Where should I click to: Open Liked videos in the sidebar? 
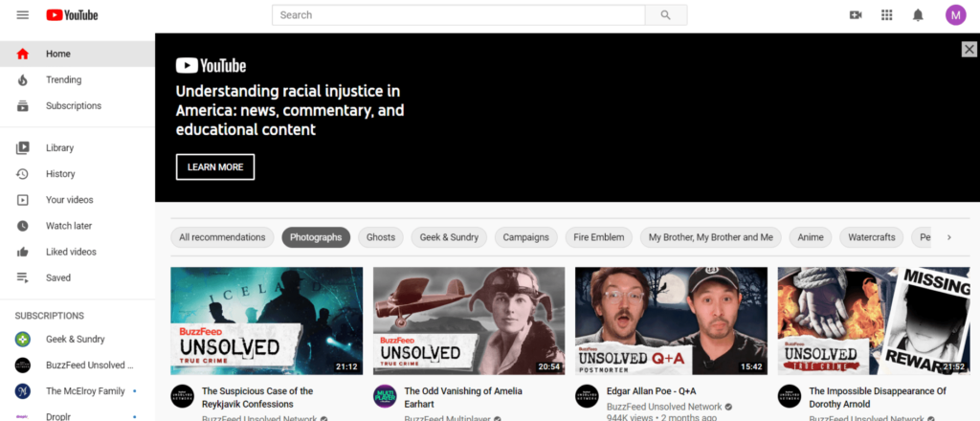click(x=71, y=252)
